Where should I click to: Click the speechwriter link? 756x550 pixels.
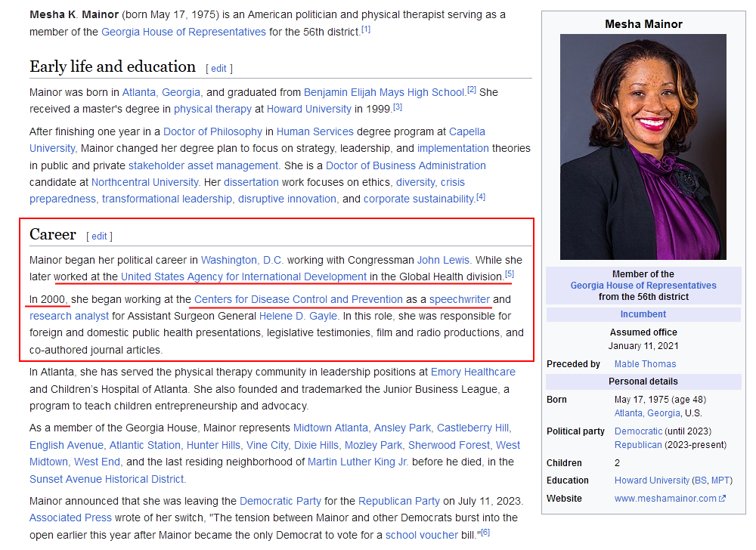(460, 299)
